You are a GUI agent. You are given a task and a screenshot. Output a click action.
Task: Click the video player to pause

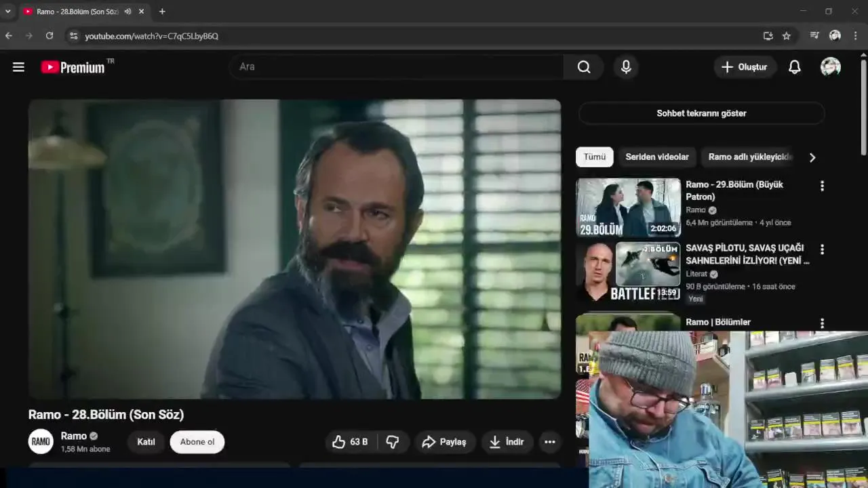click(x=294, y=249)
